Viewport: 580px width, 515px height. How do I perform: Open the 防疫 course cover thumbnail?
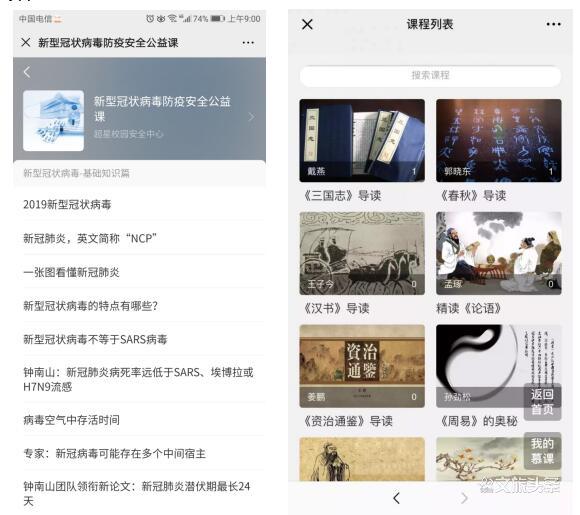tap(53, 121)
